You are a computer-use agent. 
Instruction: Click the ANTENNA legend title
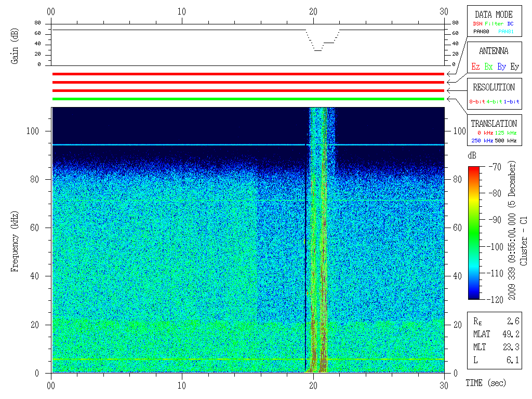click(494, 51)
